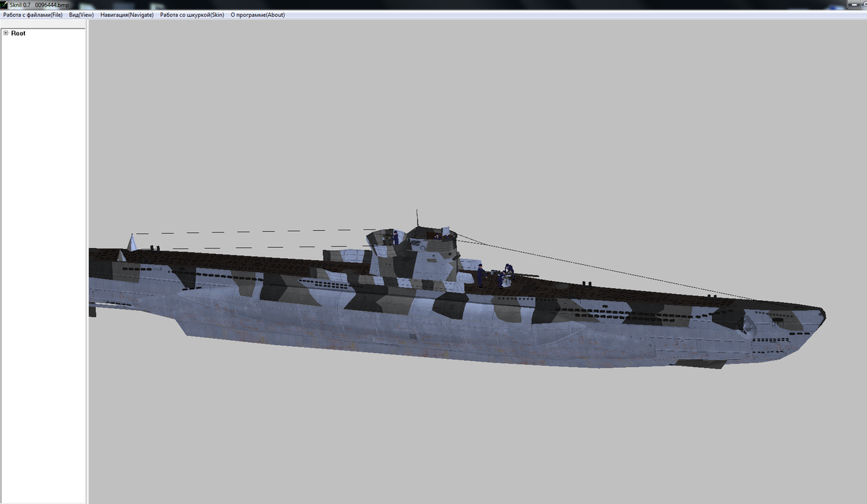Open the Навигация(Navigate) menu
Viewport: 867px width, 504px height.
[127, 15]
